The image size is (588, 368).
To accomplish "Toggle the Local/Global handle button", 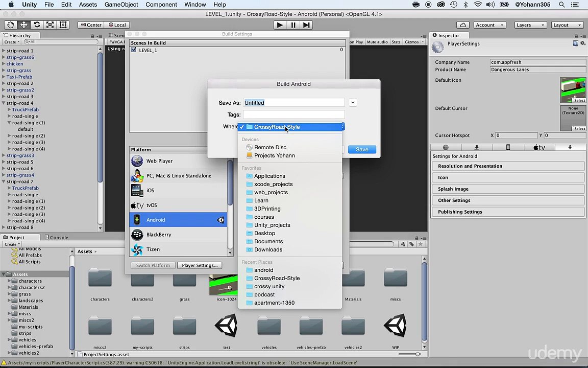I will (x=117, y=25).
